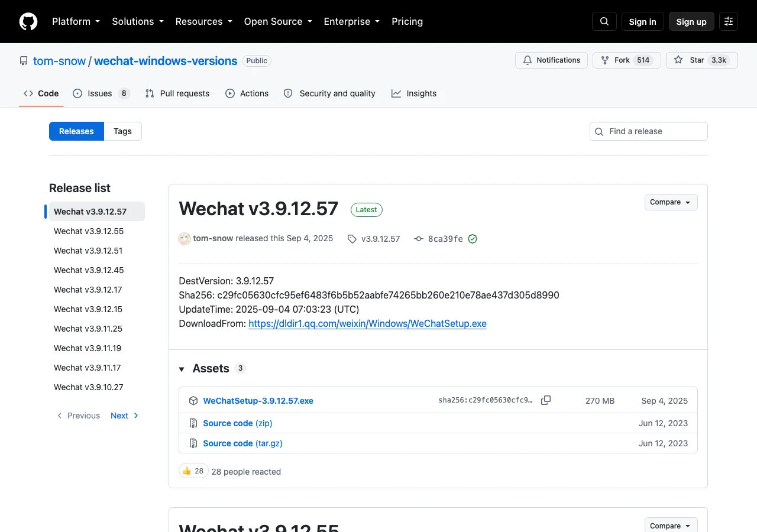Click the Notifications button
This screenshot has height=532, width=757.
click(x=552, y=60)
